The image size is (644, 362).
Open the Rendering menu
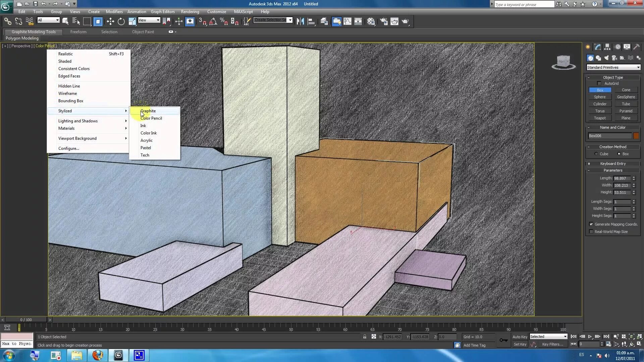click(x=190, y=11)
